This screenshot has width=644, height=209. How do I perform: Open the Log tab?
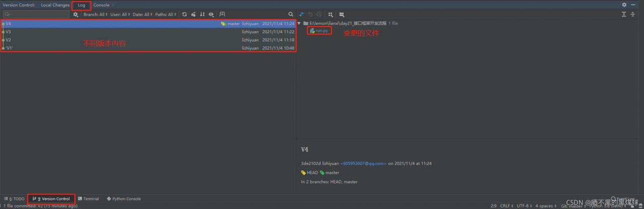[x=82, y=5]
